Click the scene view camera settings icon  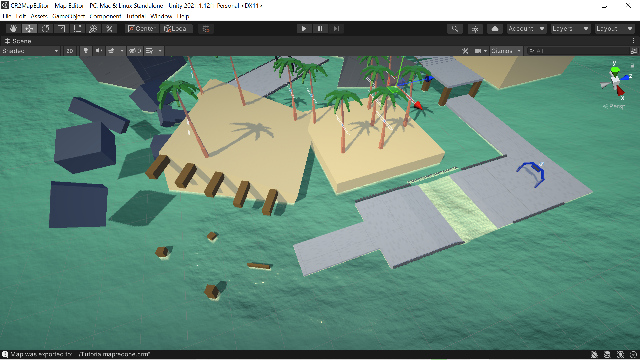click(480, 51)
